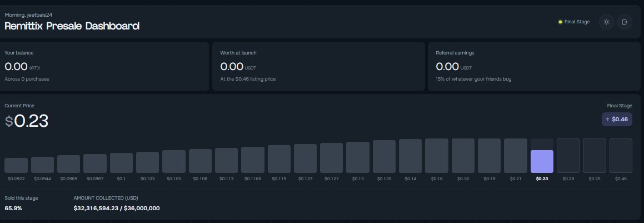This screenshot has width=644, height=223.
Task: Click the $0.135 stage price label
Action: (x=384, y=179)
